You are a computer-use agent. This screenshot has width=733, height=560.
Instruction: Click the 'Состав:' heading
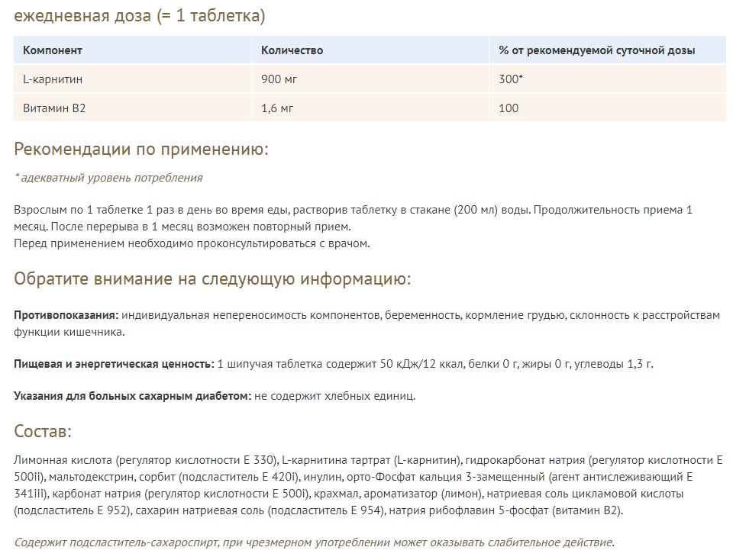[x=43, y=432]
